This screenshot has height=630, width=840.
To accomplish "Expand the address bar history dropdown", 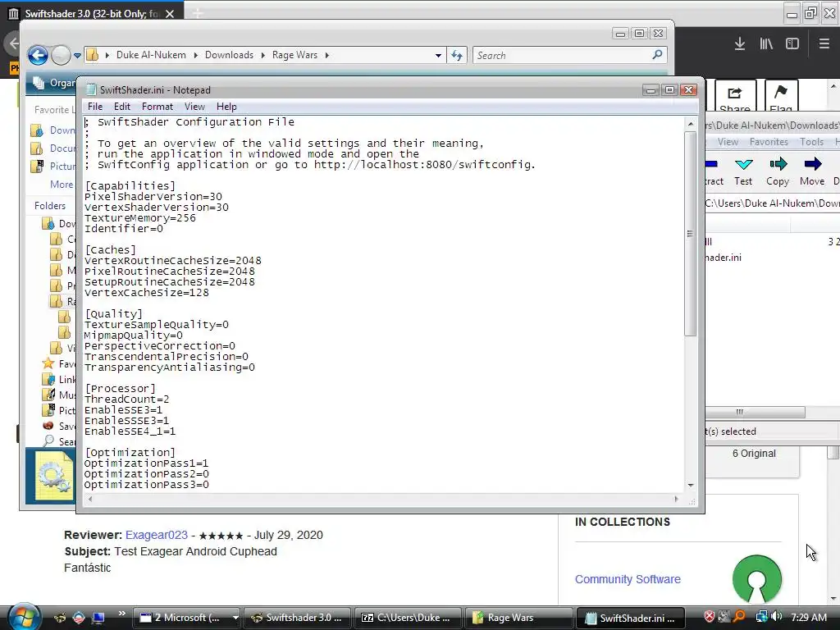I will [x=438, y=55].
